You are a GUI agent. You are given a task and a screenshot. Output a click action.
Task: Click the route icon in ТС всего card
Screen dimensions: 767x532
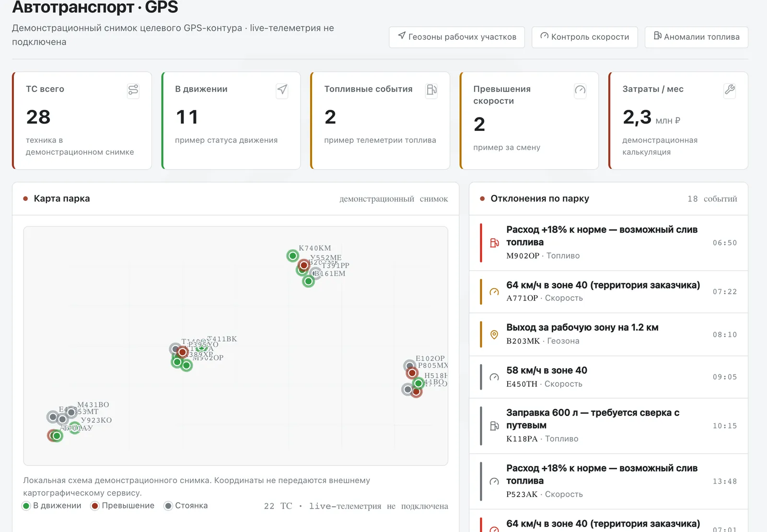(133, 90)
